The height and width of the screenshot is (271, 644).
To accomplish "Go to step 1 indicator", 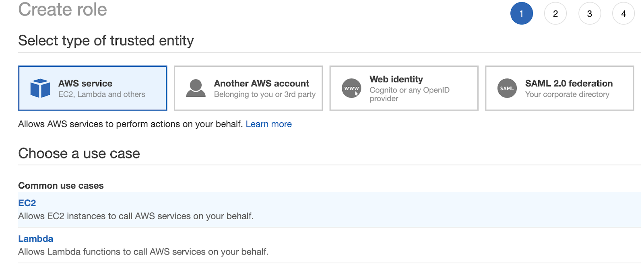I will [x=522, y=13].
